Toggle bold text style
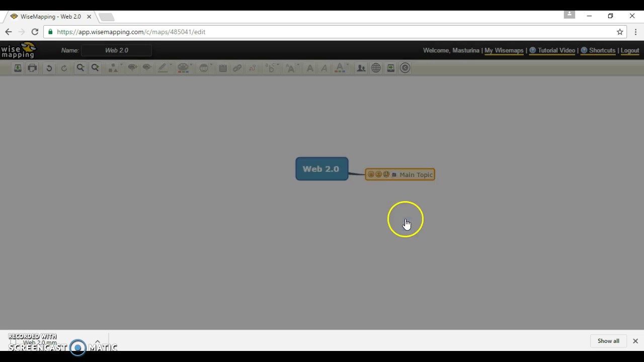The width and height of the screenshot is (644, 362). point(310,68)
